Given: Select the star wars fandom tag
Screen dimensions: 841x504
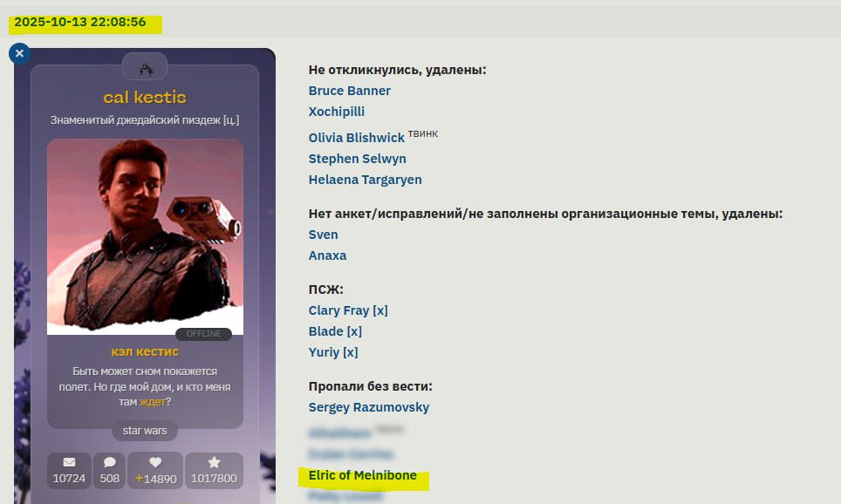Looking at the screenshot, I should click(x=145, y=431).
